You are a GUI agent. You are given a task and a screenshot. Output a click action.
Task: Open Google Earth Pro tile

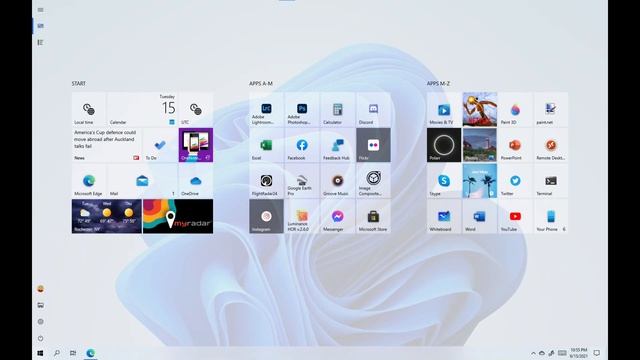pyautogui.click(x=302, y=180)
